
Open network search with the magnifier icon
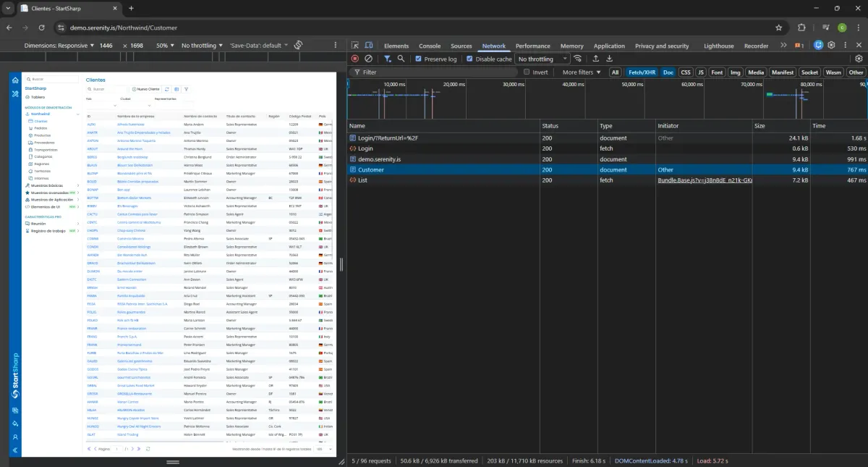[x=401, y=59]
